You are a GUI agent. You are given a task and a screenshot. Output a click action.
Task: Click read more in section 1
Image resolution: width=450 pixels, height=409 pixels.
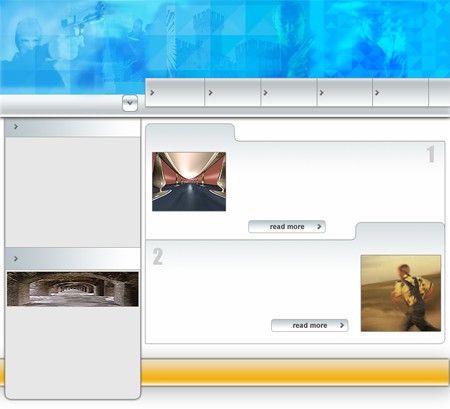[287, 227]
